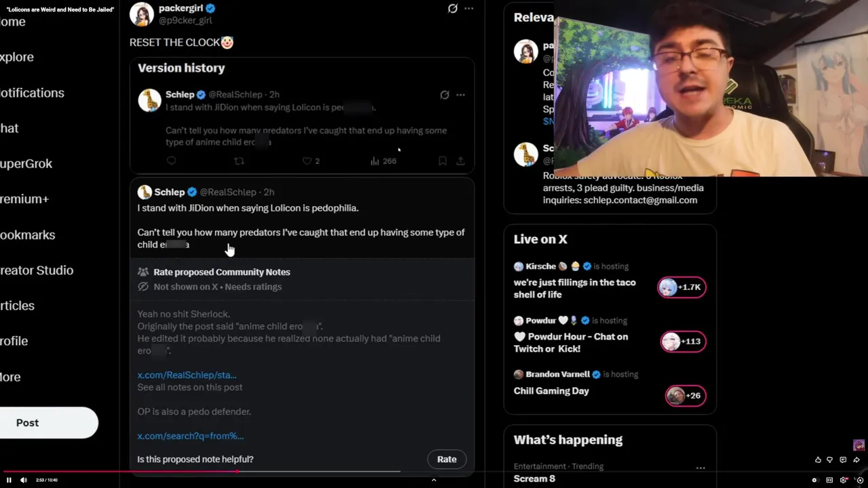Image resolution: width=868 pixels, height=488 pixels.
Task: Join Powdur Hour +113 listeners badge
Action: point(683,342)
